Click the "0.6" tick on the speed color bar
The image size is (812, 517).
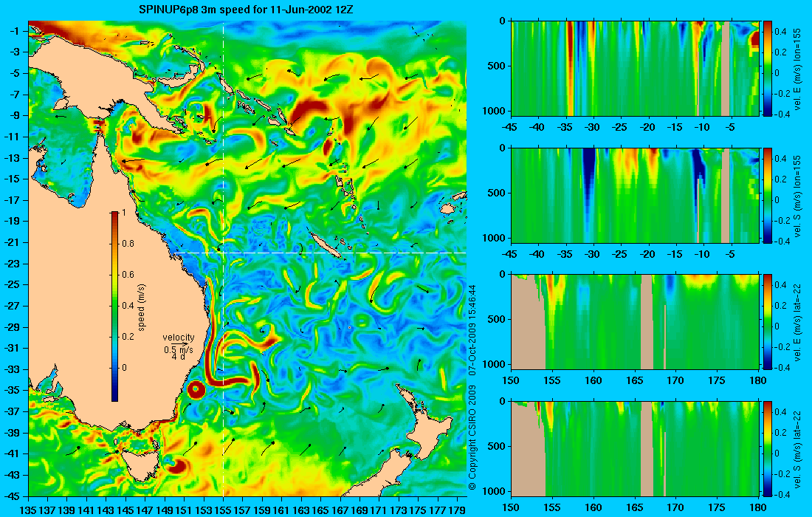tap(128, 275)
